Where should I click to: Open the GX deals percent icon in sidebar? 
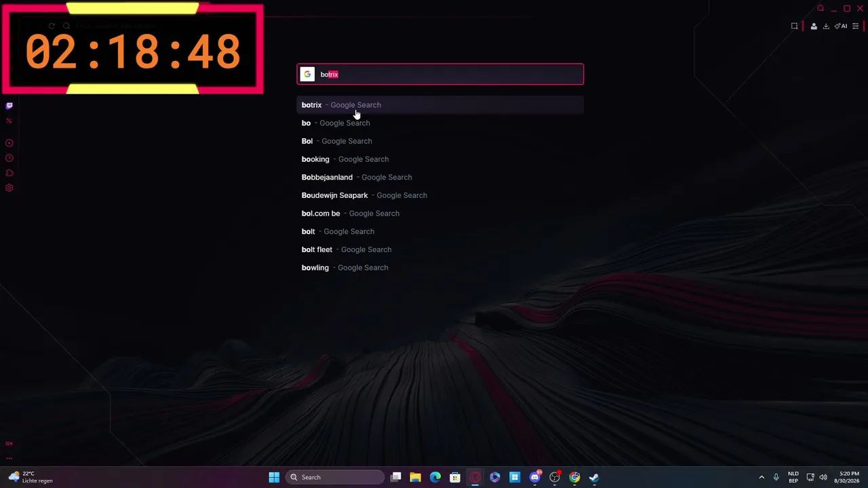click(x=9, y=121)
